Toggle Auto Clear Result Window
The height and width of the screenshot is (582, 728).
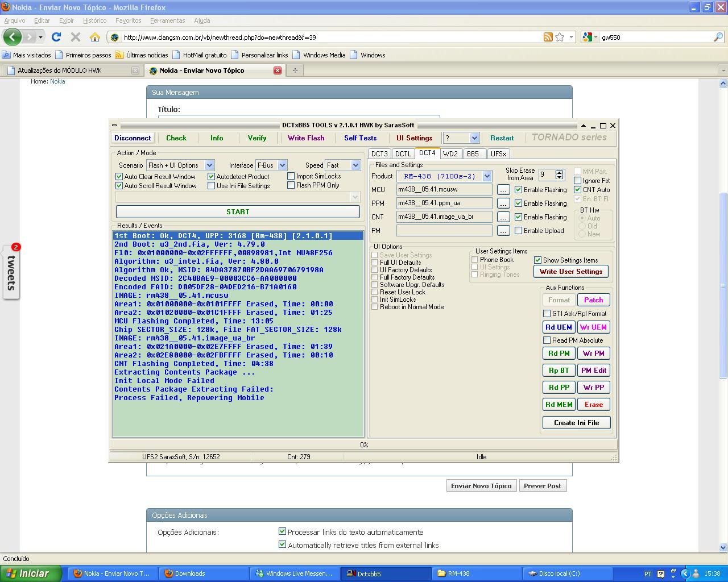[119, 177]
